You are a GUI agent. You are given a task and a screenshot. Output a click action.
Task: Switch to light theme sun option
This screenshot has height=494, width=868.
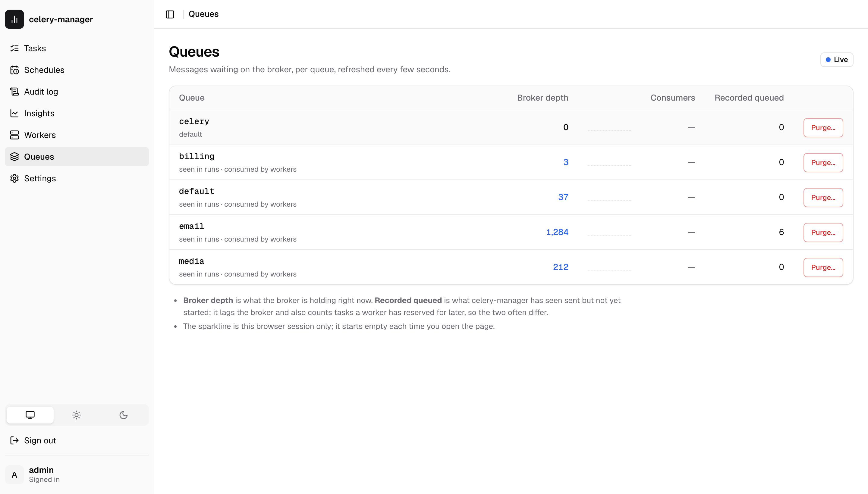point(77,415)
